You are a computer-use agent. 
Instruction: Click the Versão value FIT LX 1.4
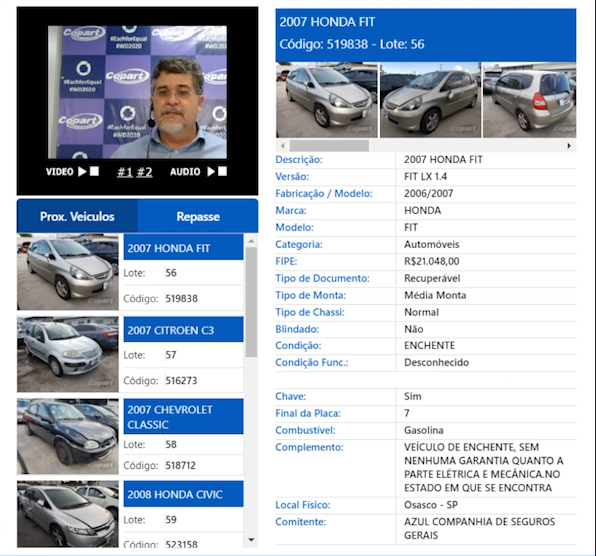tap(425, 176)
